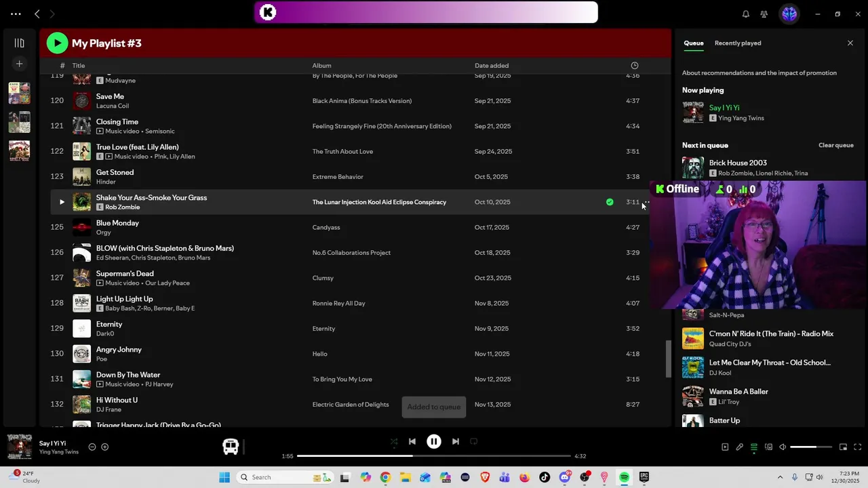Open To Bring You My Love album
Image resolution: width=868 pixels, height=488 pixels.
coord(342,380)
